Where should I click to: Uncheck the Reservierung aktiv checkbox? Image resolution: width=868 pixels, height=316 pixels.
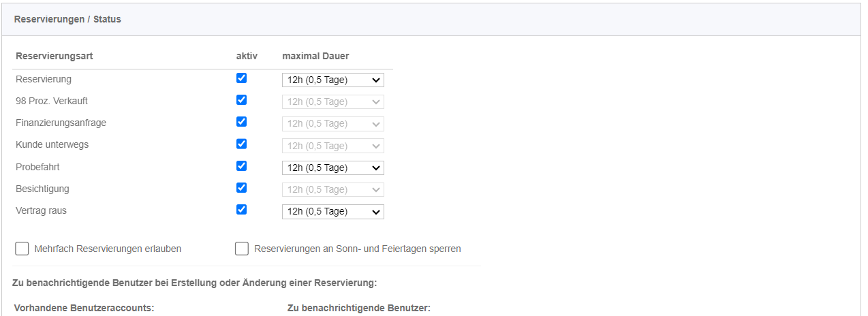click(241, 78)
